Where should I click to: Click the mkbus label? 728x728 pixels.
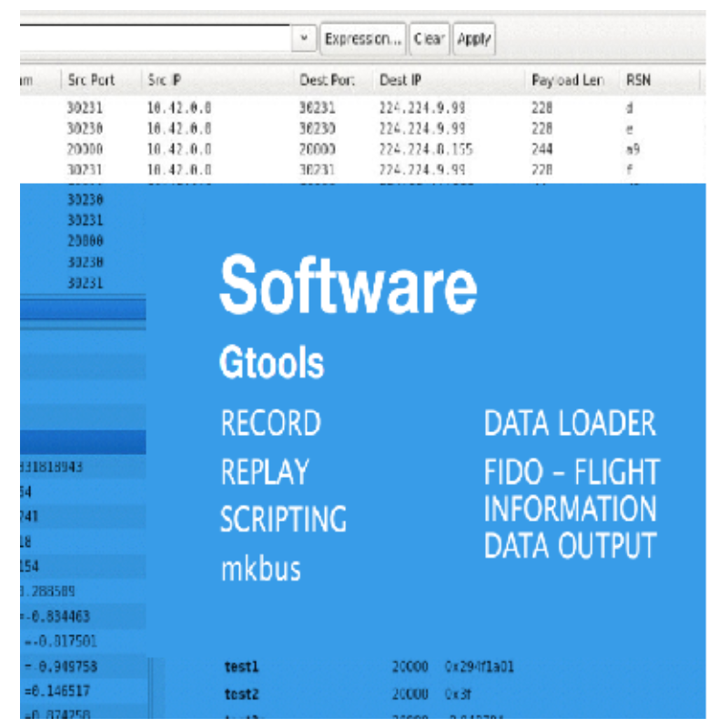click(x=261, y=568)
